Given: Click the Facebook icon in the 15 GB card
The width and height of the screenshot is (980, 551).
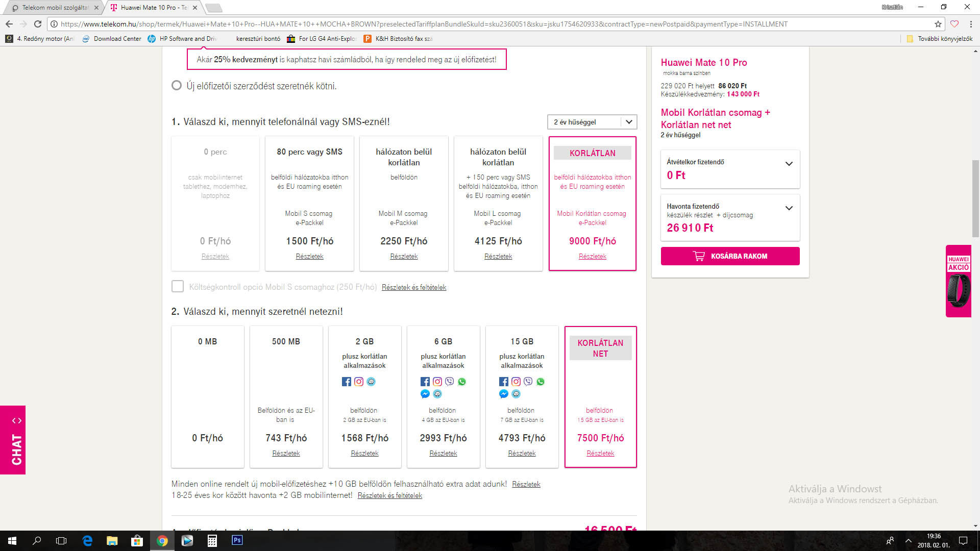Looking at the screenshot, I should [x=504, y=382].
